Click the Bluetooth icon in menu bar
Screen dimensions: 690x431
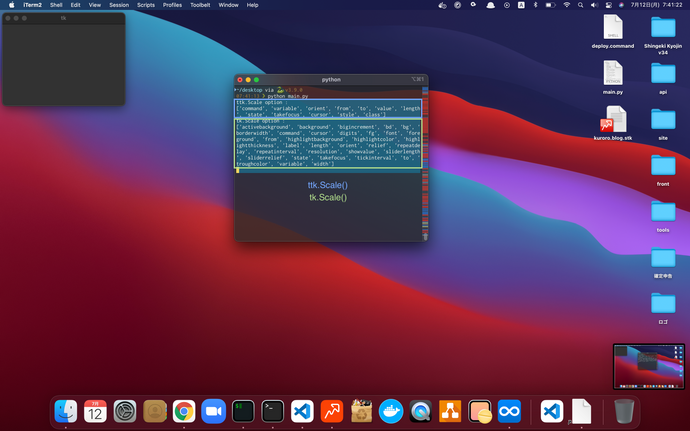[536, 5]
